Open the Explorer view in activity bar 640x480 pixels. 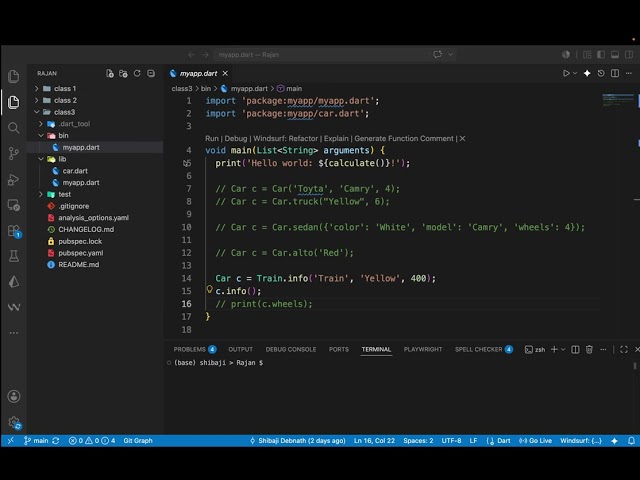tap(13, 102)
